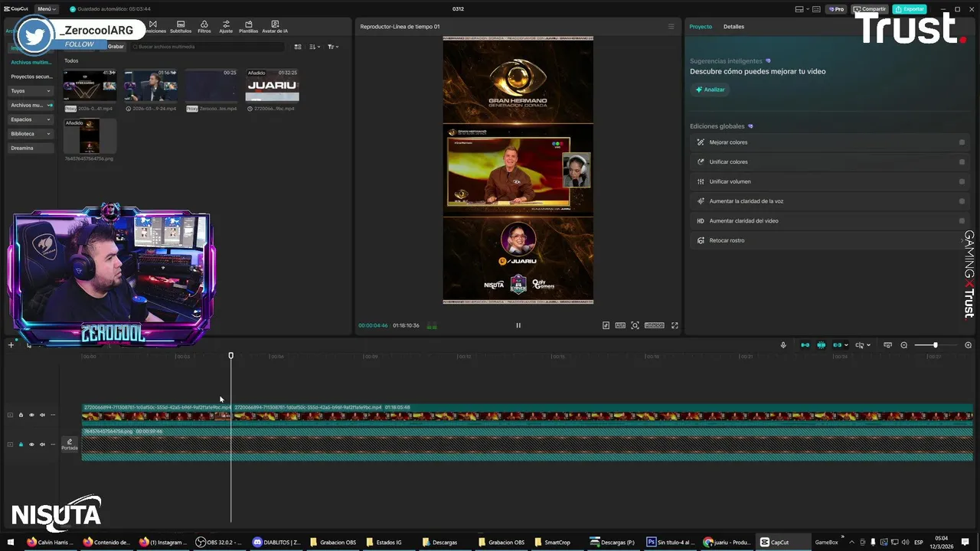The width and height of the screenshot is (980, 551).
Task: Toggle visibility of the lower png track
Action: coord(31,445)
